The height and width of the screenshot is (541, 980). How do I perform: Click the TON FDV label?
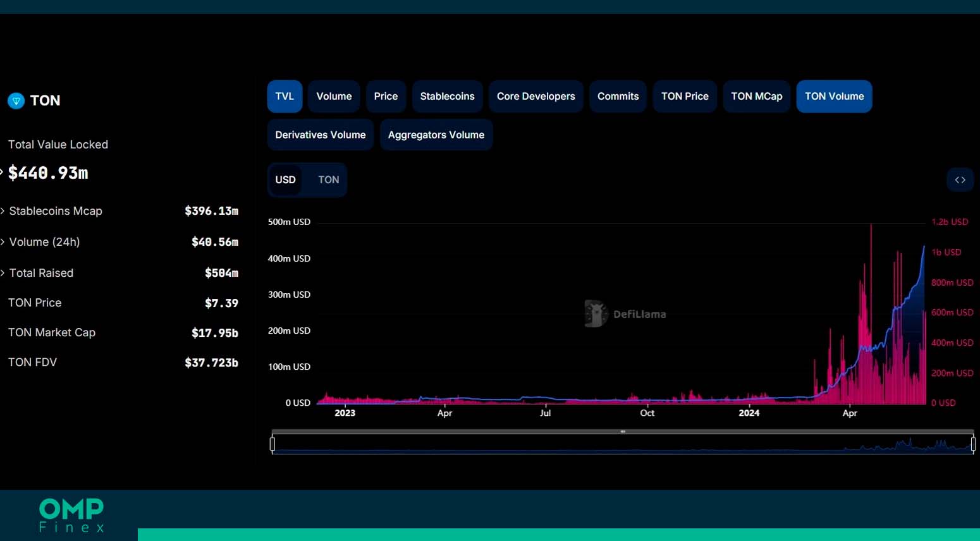[x=32, y=362]
